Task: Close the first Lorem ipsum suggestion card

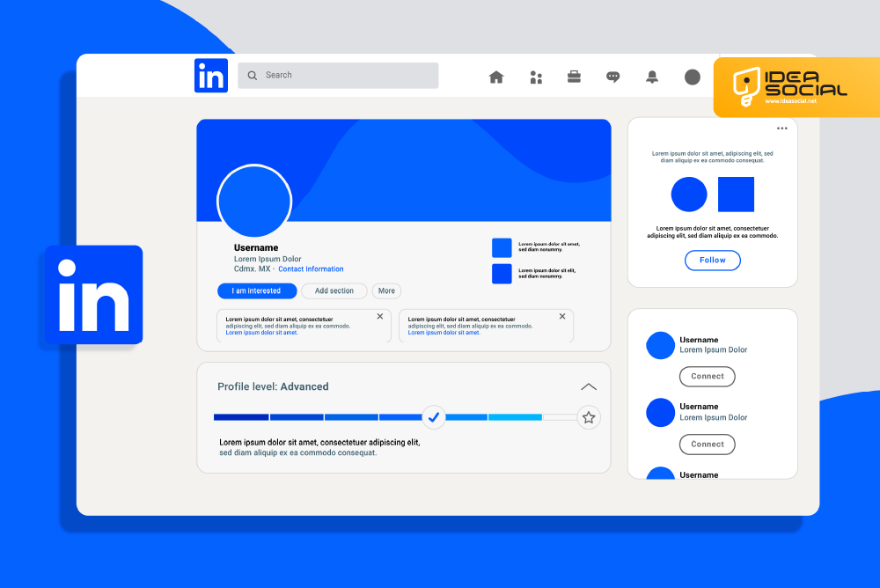Action: pos(380,316)
